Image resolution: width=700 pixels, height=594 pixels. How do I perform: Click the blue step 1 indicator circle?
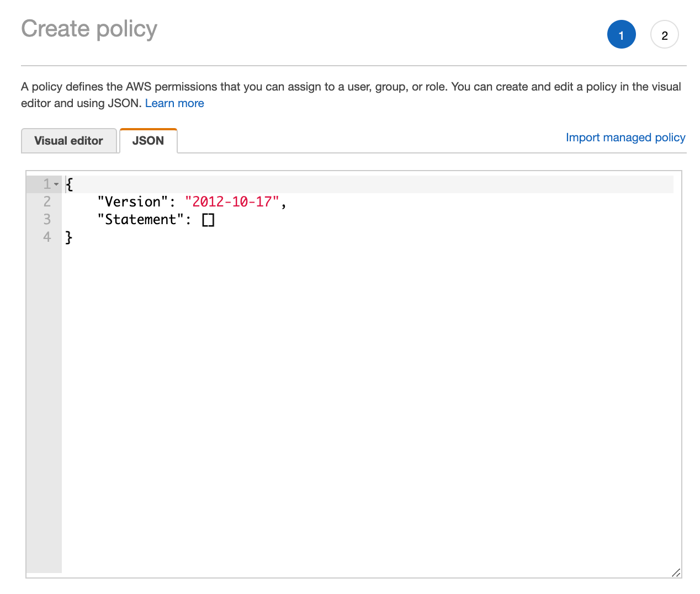point(621,34)
